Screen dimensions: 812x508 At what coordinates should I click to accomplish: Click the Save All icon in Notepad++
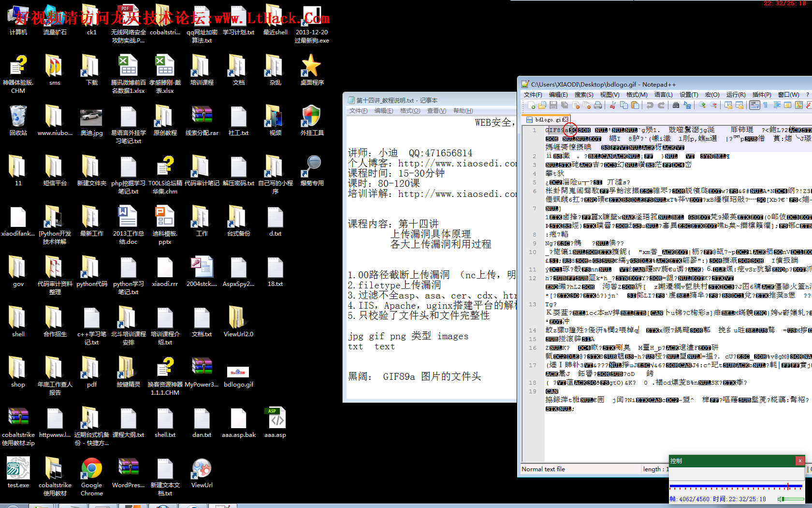[x=565, y=105]
